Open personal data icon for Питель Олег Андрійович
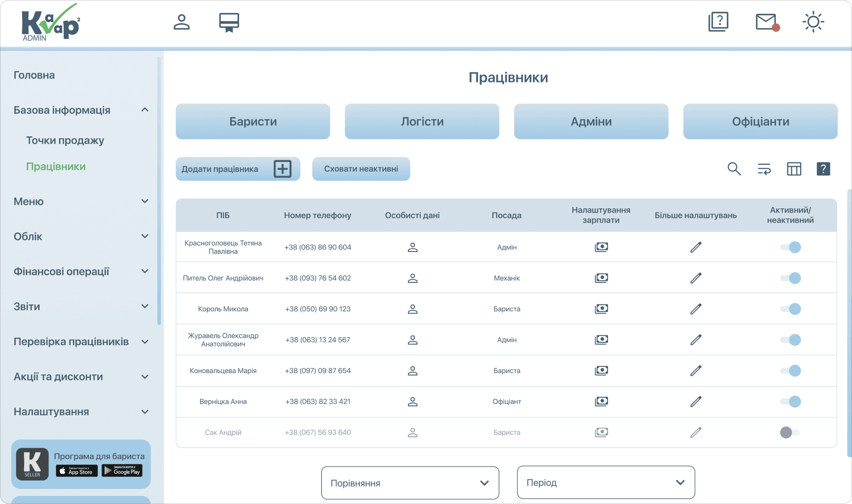 click(412, 278)
